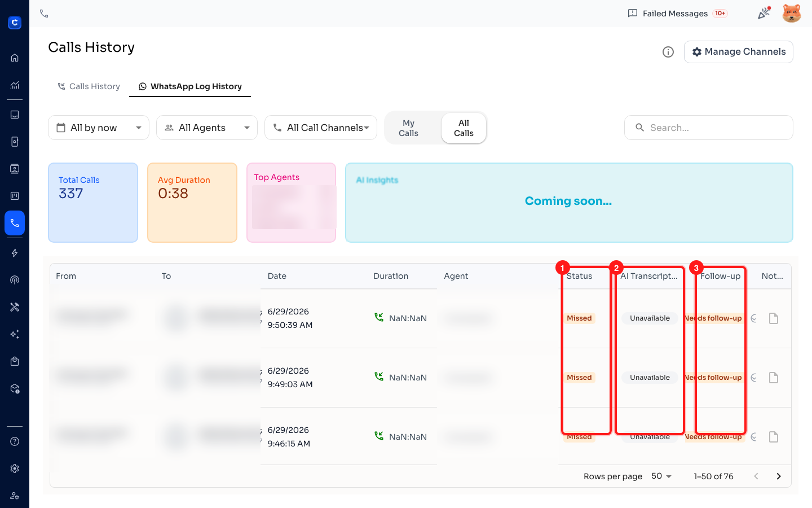Click the Status column header
812x508 pixels.
580,276
